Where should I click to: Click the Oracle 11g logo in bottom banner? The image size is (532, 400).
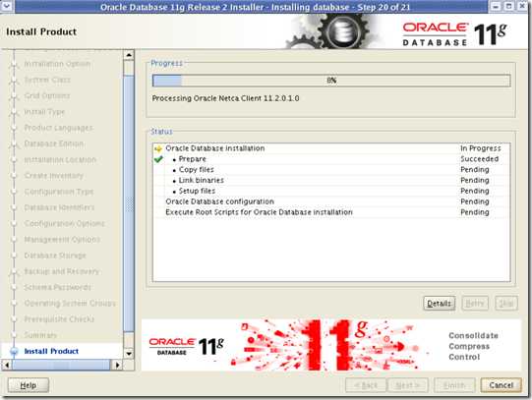[x=186, y=346]
